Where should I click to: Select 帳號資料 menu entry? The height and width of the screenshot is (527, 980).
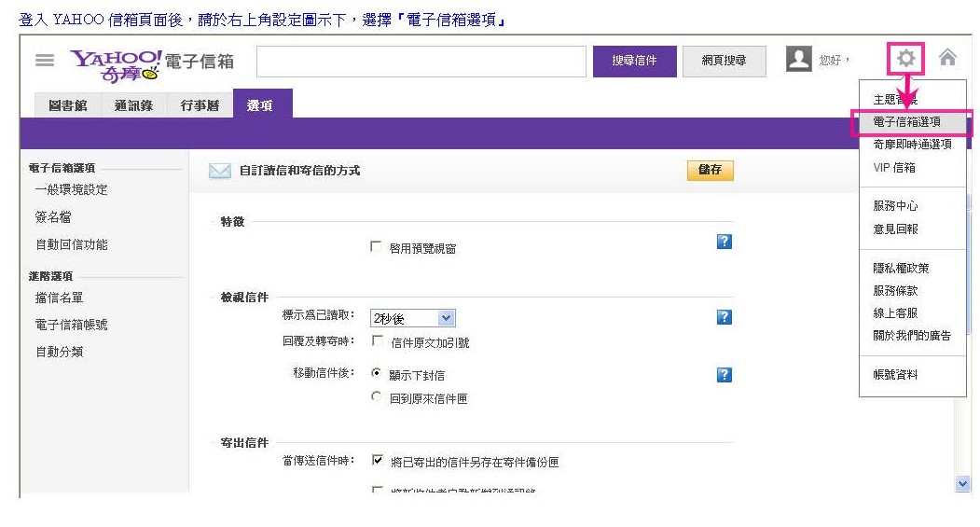click(x=896, y=374)
